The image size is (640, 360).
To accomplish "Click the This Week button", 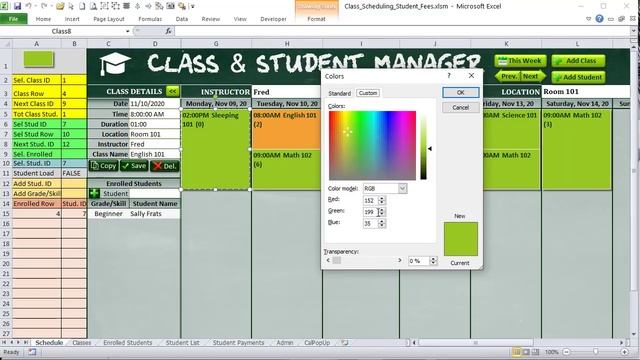I will pos(520,61).
